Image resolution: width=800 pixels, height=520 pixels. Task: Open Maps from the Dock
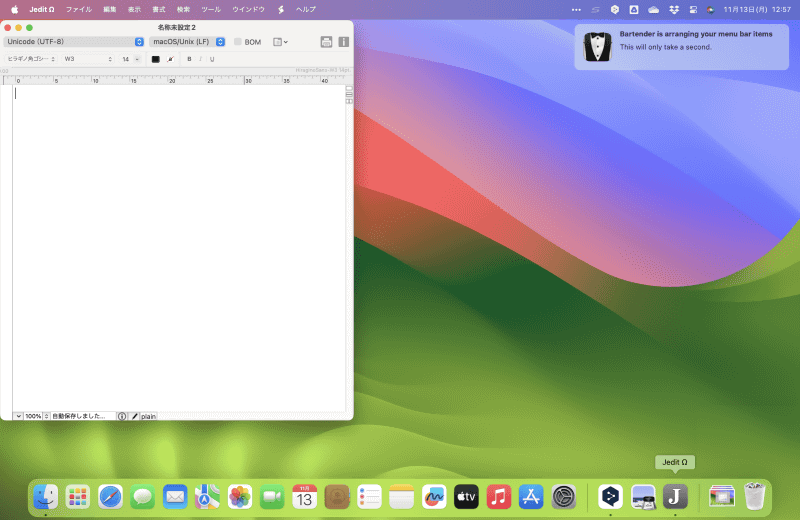(x=207, y=497)
